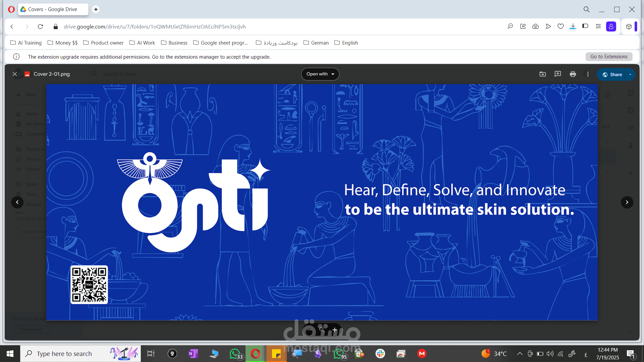Click the Add to My Drive folder icon

click(x=543, y=74)
